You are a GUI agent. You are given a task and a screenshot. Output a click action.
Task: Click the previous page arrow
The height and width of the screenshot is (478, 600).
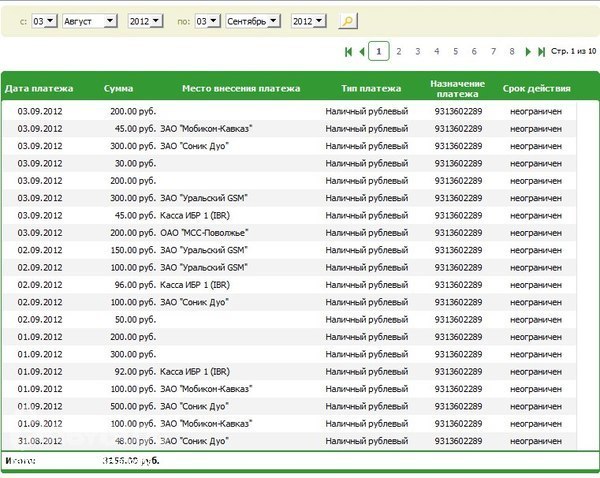click(x=361, y=51)
